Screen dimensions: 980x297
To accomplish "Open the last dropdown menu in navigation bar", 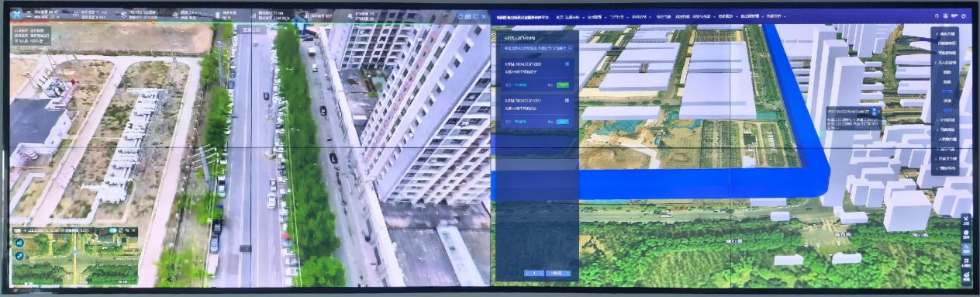I will pyautogui.click(x=776, y=16).
